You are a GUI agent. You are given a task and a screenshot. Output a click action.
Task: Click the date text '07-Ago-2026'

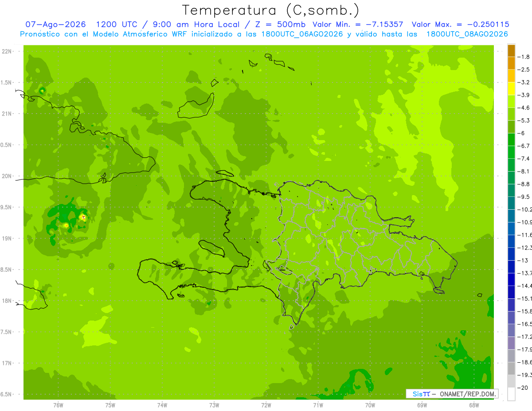click(55, 24)
